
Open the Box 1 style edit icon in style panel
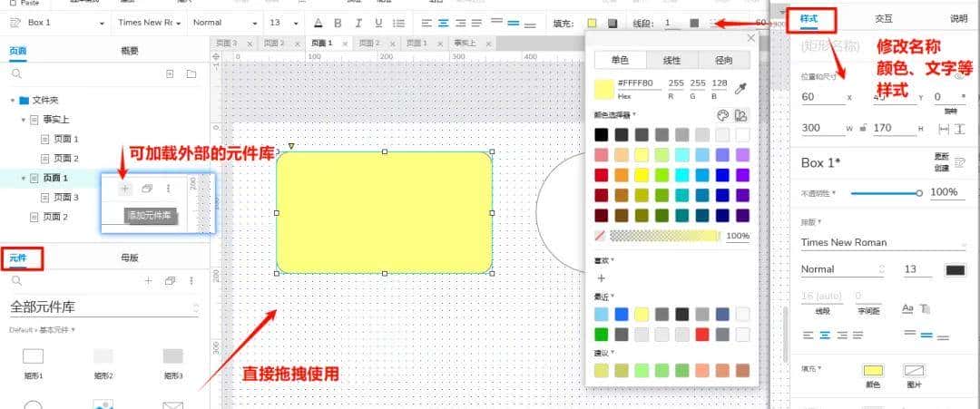click(959, 162)
